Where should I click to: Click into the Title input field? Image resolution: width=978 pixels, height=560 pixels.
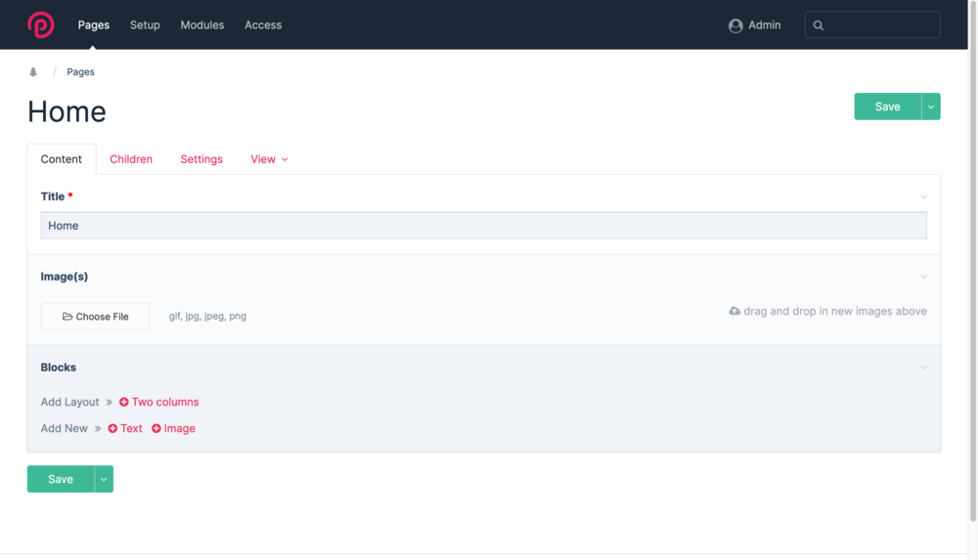(483, 226)
